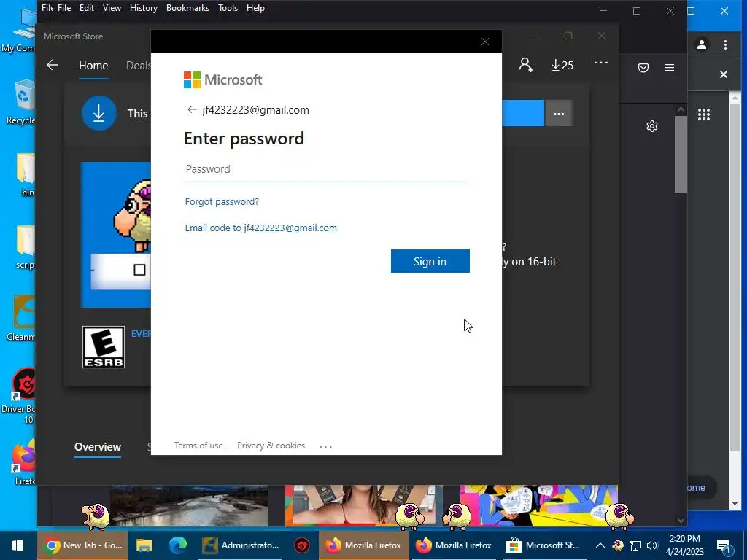Open the Forgot password? link
The height and width of the screenshot is (560, 747).
click(222, 201)
